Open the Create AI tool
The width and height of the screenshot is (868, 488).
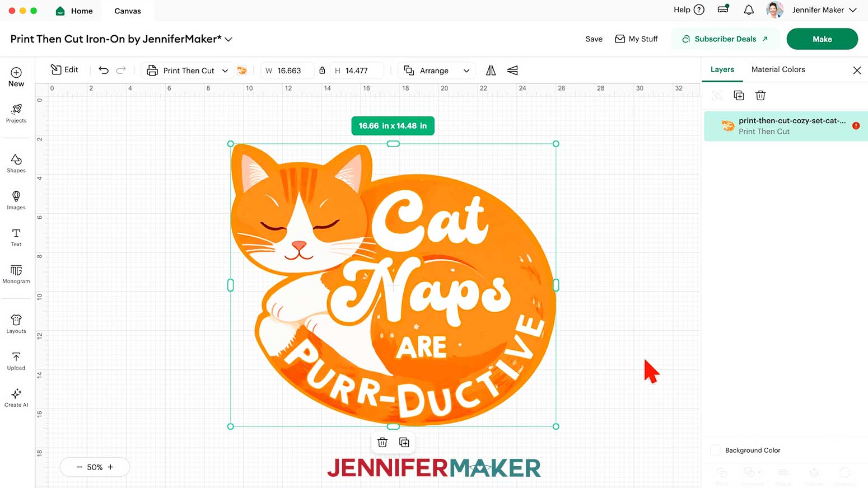click(16, 398)
